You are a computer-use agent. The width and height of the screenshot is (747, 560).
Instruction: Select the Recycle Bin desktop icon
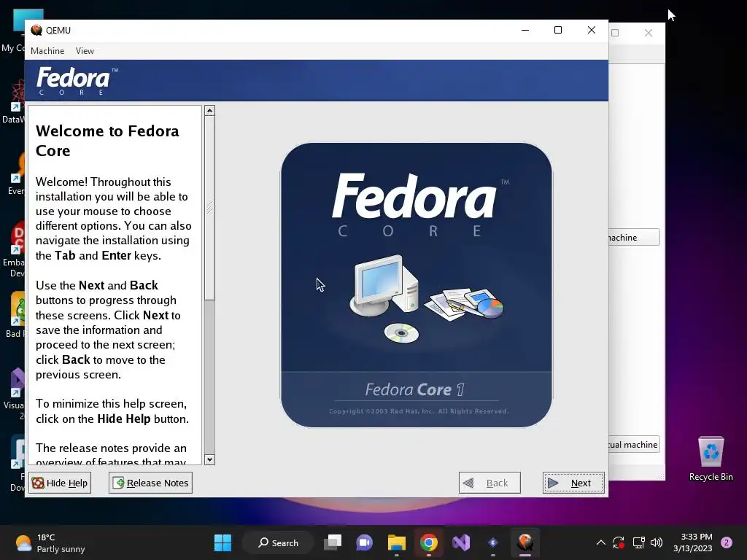(711, 459)
